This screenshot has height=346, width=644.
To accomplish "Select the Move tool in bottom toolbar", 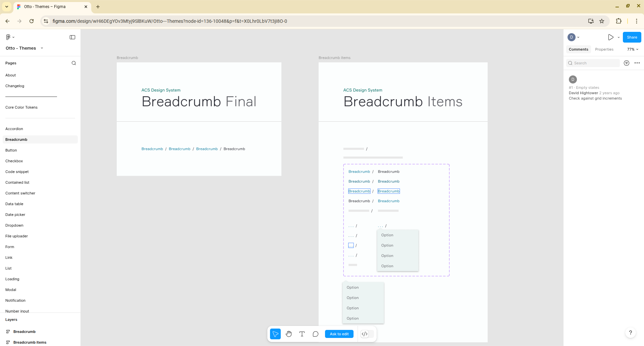I will tap(275, 334).
